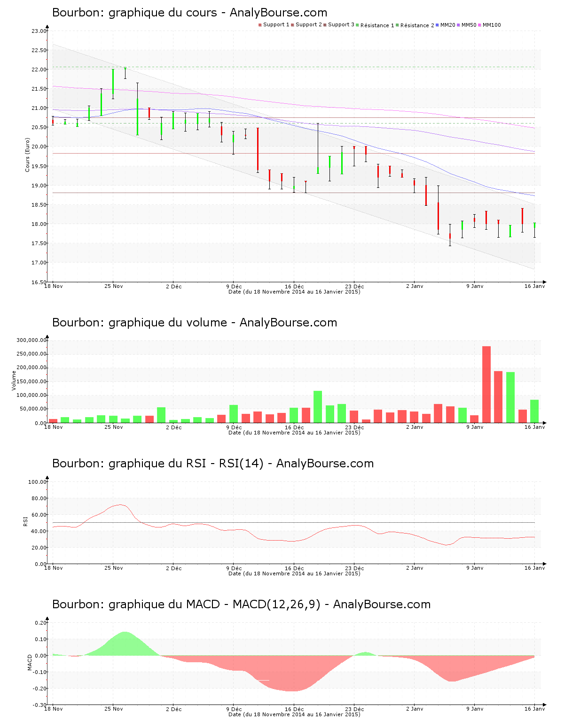Click the 'Volume' vertical axis label
The image size is (564, 728).
coord(14,380)
